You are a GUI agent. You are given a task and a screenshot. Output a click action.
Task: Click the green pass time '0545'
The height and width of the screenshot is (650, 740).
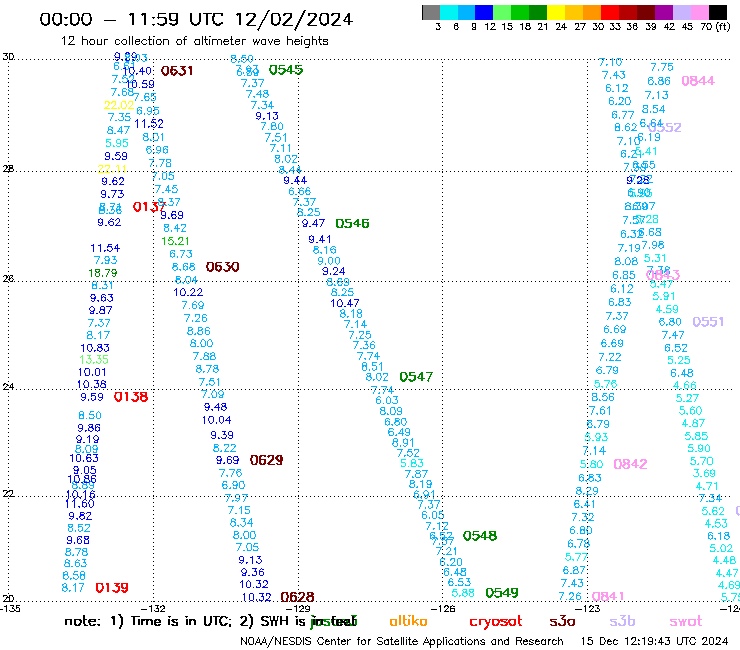(286, 70)
